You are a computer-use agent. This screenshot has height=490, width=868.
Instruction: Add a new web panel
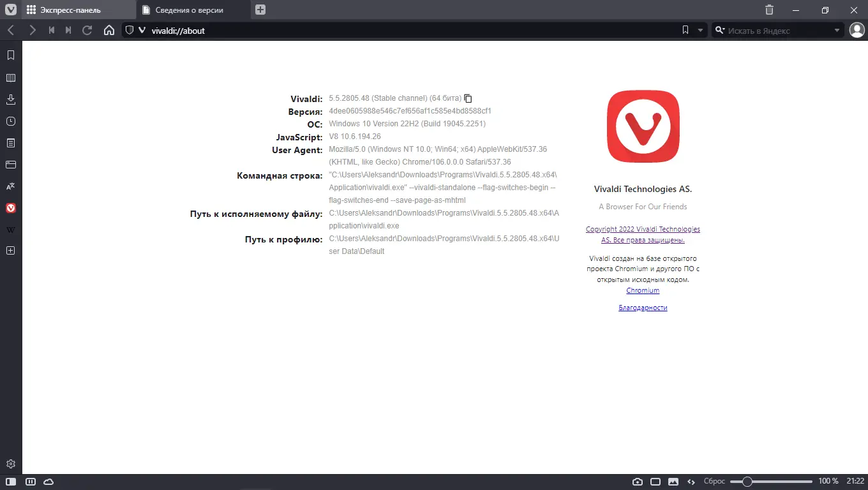coord(11,251)
